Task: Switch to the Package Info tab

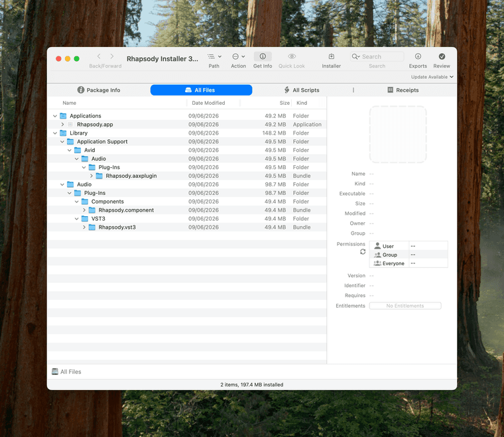Action: pyautogui.click(x=99, y=90)
